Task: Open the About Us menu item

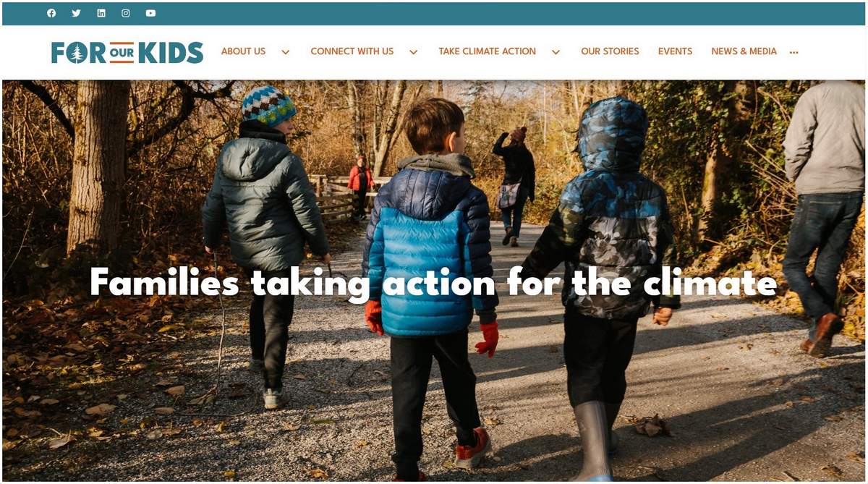Action: click(x=243, y=51)
